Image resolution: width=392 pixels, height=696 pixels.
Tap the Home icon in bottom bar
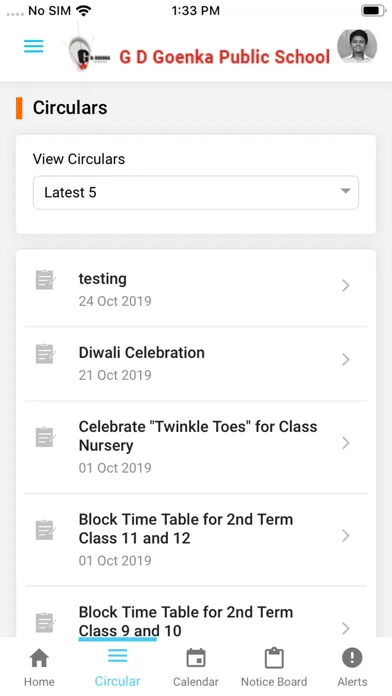[39, 658]
